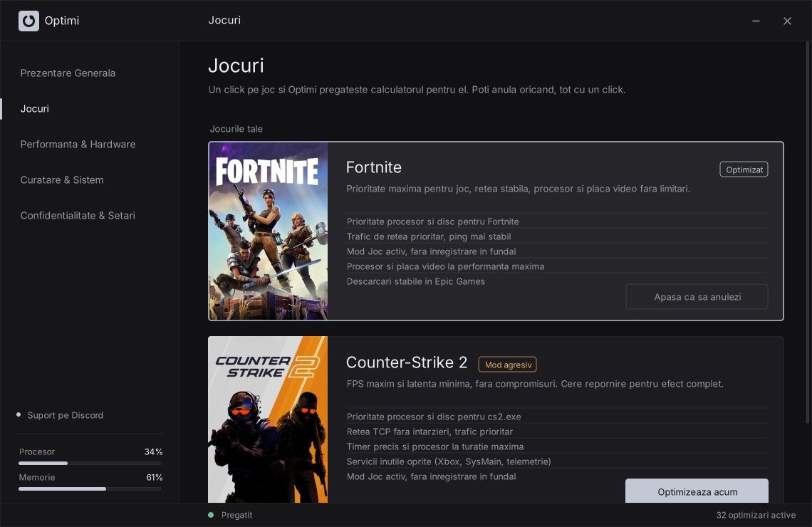Image resolution: width=812 pixels, height=527 pixels.
Task: Minimize the Optimi window
Action: 756,21
